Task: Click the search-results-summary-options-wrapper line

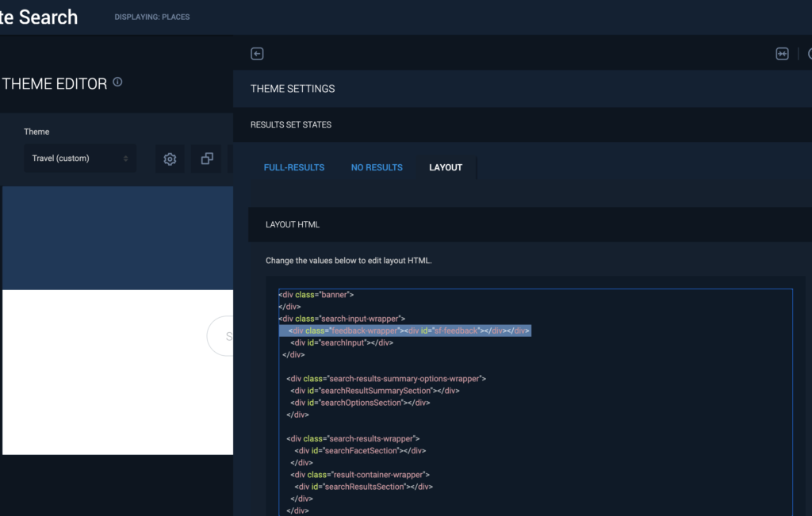Action: (386, 379)
